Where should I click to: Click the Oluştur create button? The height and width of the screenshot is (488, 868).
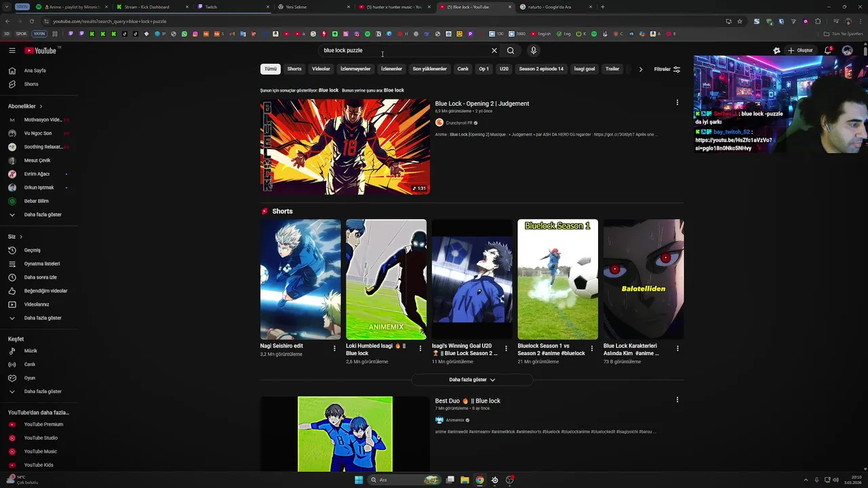(x=802, y=50)
